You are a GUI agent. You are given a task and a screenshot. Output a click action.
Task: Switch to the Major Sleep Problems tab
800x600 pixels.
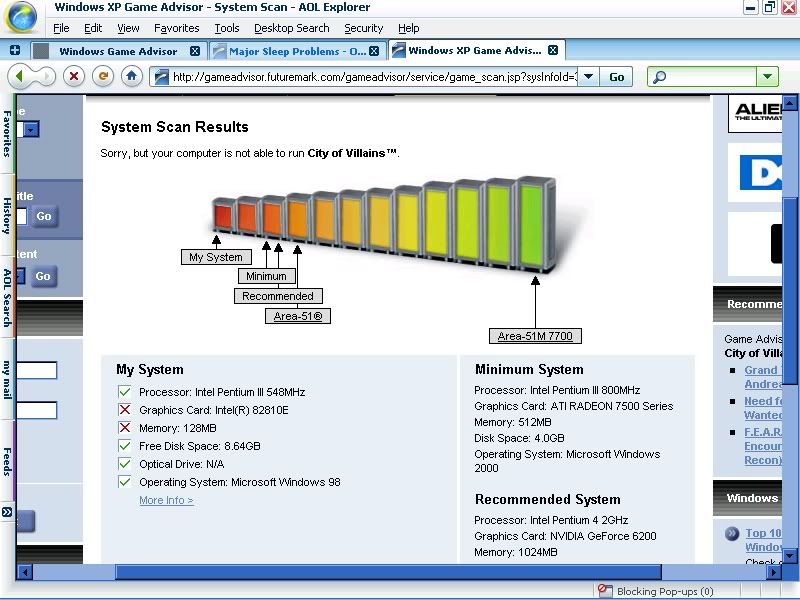coord(296,51)
